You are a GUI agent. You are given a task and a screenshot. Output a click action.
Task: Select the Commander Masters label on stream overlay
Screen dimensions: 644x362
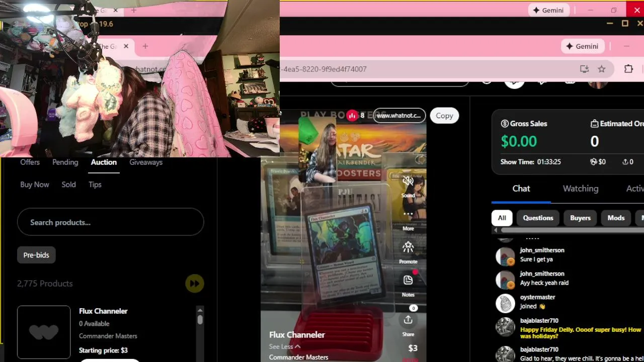point(298,357)
